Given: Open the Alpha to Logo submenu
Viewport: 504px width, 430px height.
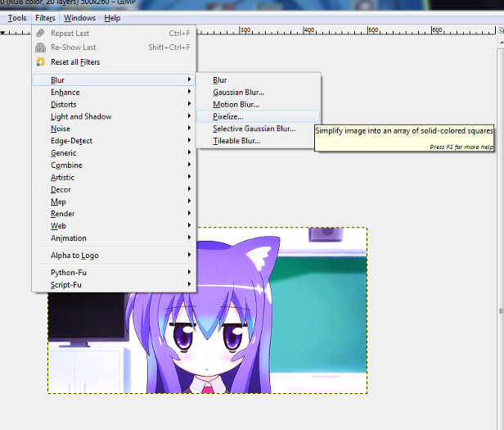Looking at the screenshot, I should point(114,256).
